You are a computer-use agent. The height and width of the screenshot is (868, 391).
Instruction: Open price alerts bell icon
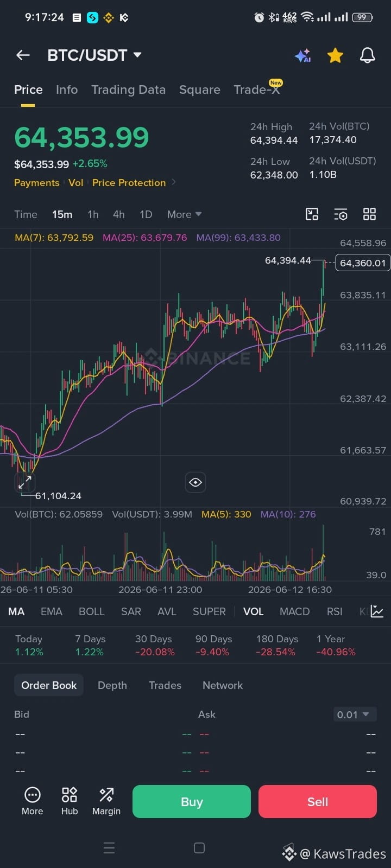tap(368, 55)
